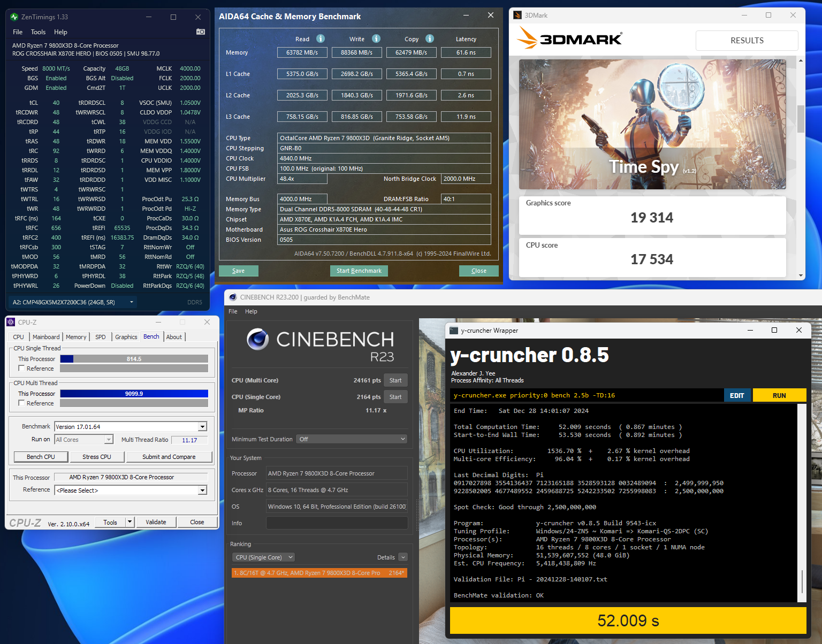Click the info icon next to Write in AIDA64
The image size is (822, 644).
(x=376, y=39)
